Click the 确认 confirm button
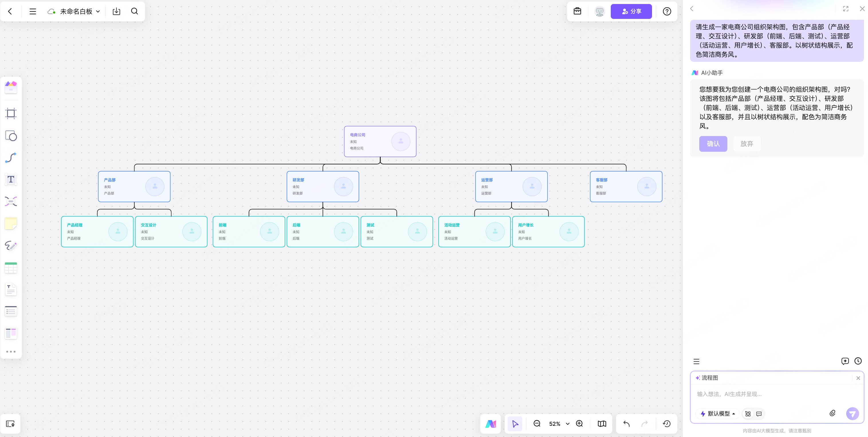 [713, 144]
